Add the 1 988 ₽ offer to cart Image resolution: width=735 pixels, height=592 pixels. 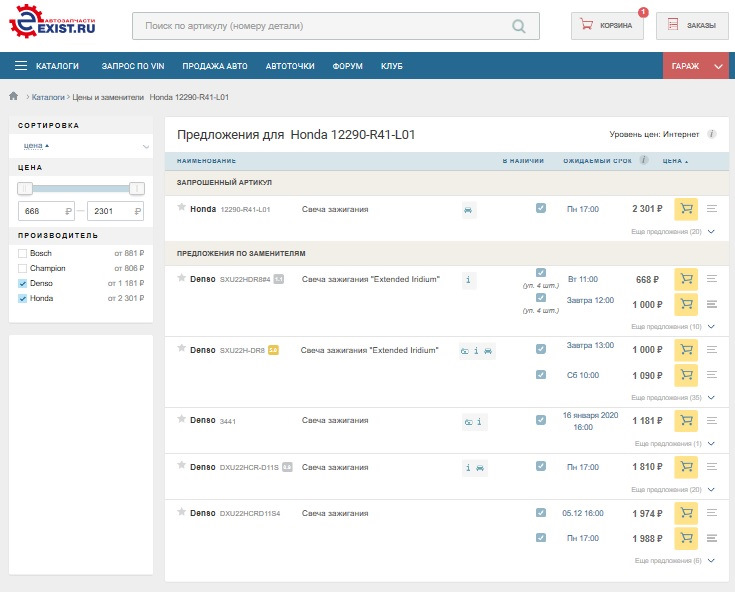pos(686,538)
